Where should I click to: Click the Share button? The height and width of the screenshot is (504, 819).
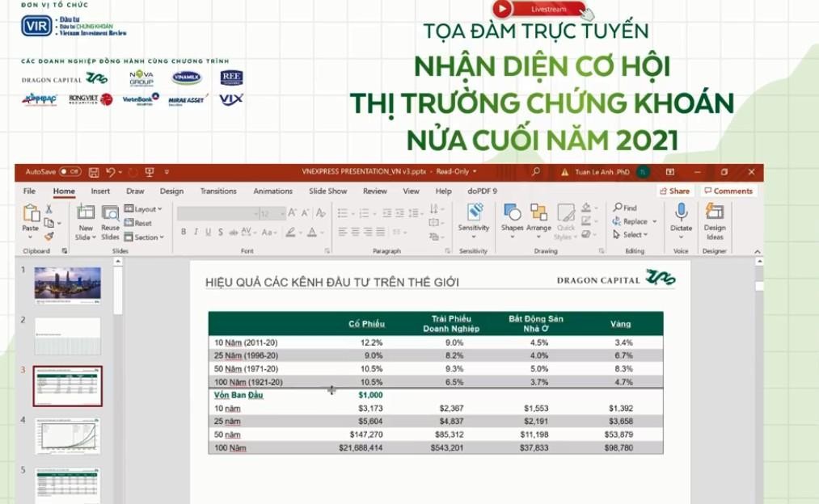674,191
